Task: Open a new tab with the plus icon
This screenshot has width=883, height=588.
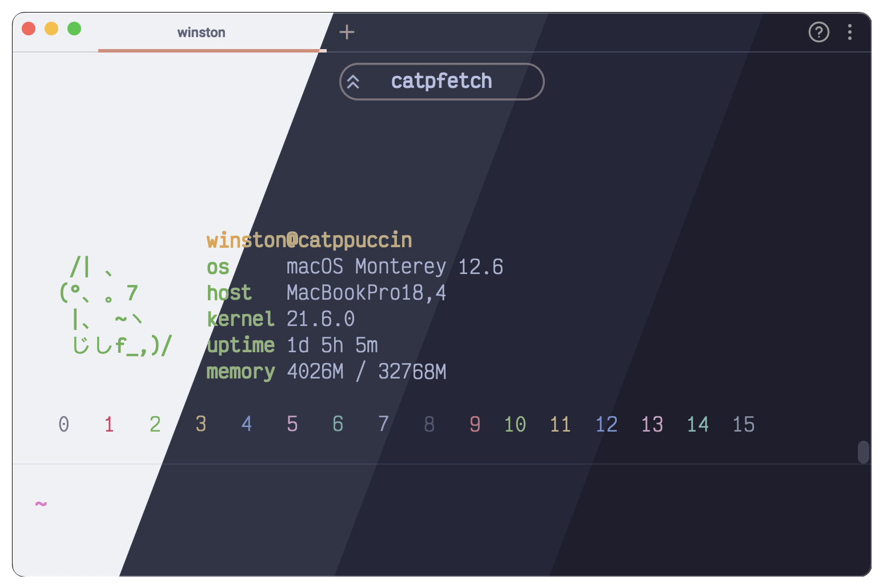Action: pyautogui.click(x=347, y=32)
